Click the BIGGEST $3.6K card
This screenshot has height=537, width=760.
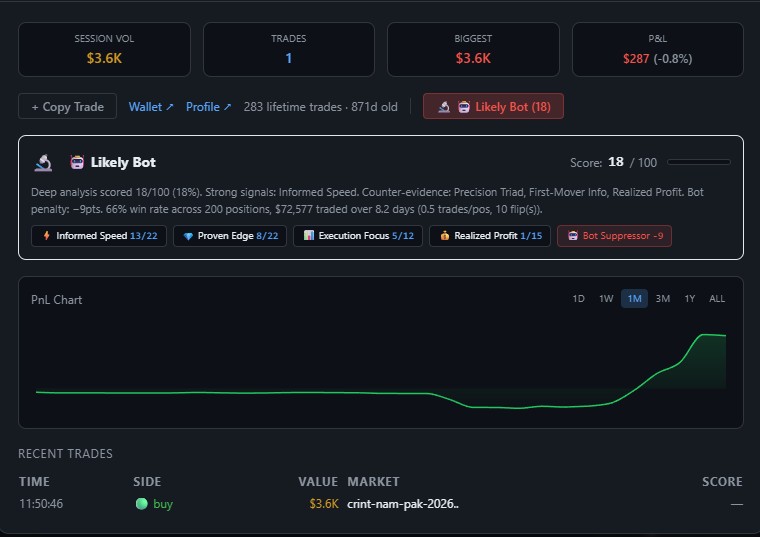pyautogui.click(x=473, y=49)
